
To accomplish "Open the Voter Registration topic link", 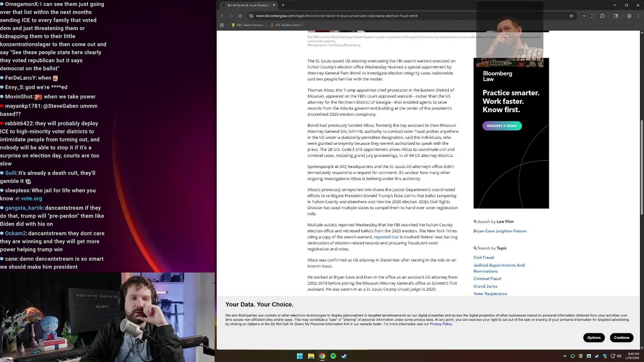I will point(490,294).
